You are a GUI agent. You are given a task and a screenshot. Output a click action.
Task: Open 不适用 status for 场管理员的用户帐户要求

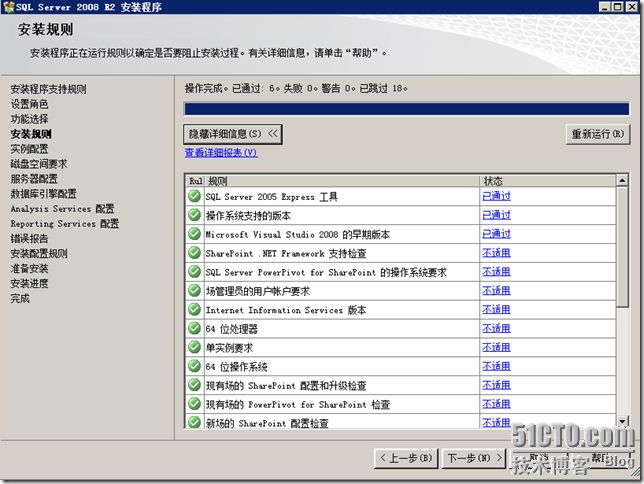click(x=496, y=290)
